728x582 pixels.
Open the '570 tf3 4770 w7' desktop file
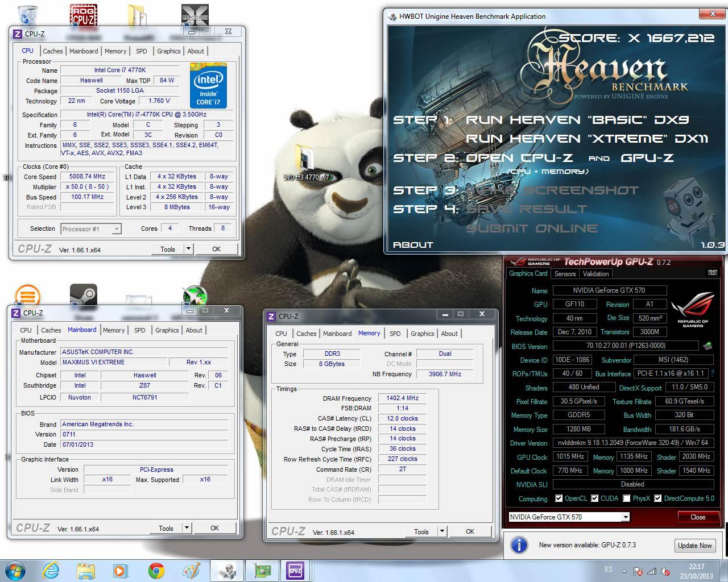[x=306, y=162]
